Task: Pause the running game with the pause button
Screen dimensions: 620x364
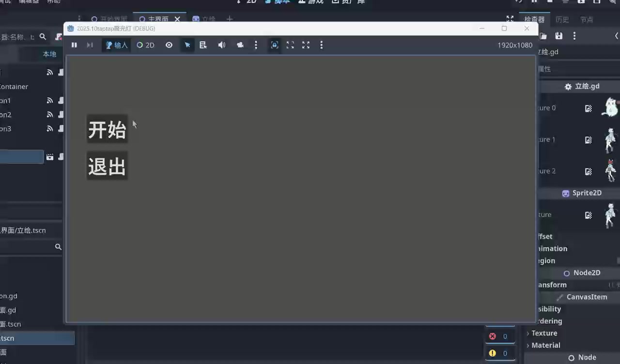Action: (74, 45)
